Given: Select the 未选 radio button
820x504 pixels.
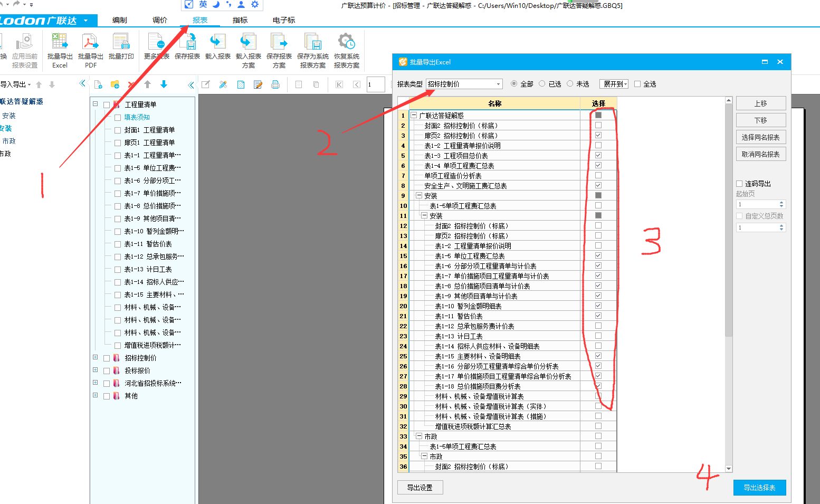Looking at the screenshot, I should coord(570,83).
